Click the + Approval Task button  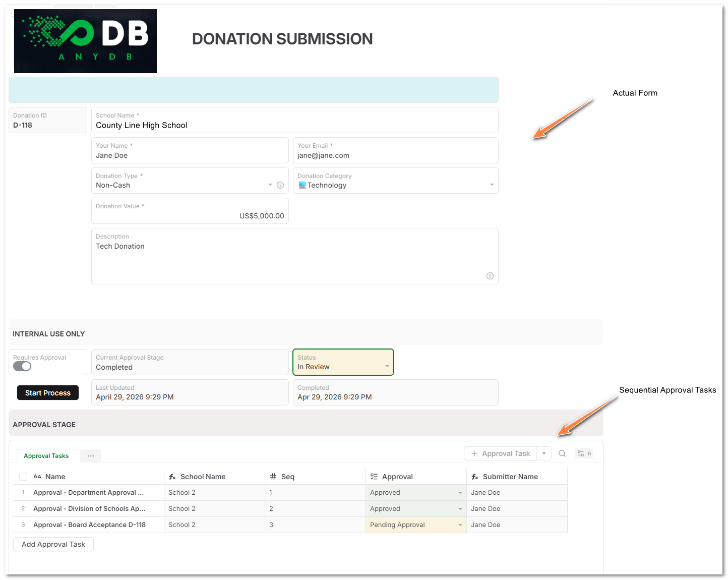coord(501,453)
